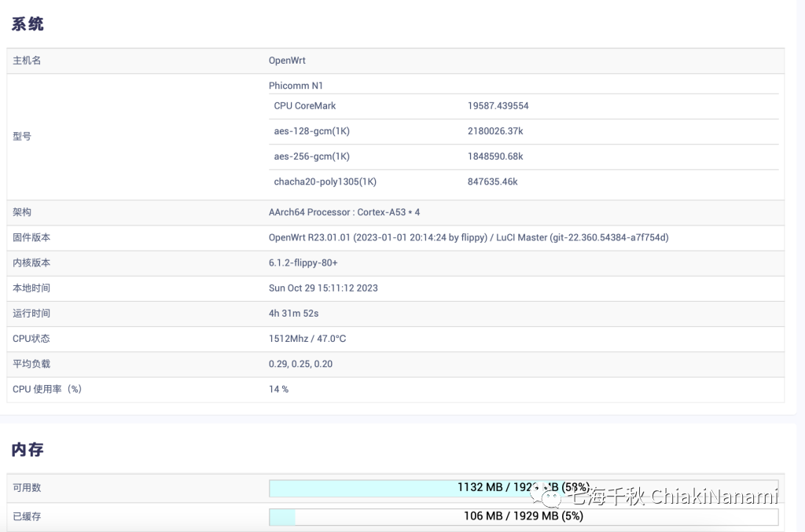
Task: Click the 固件版本 row label
Action: click(31, 237)
